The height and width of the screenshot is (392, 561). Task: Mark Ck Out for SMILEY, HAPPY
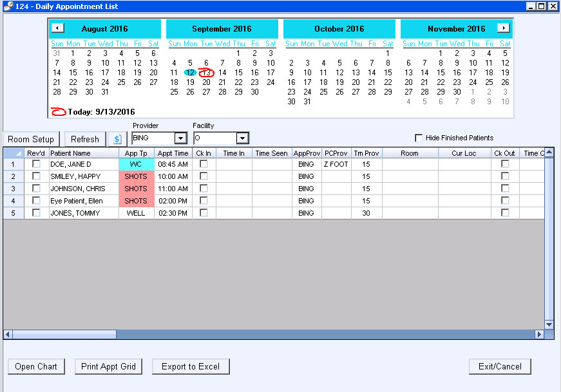505,176
